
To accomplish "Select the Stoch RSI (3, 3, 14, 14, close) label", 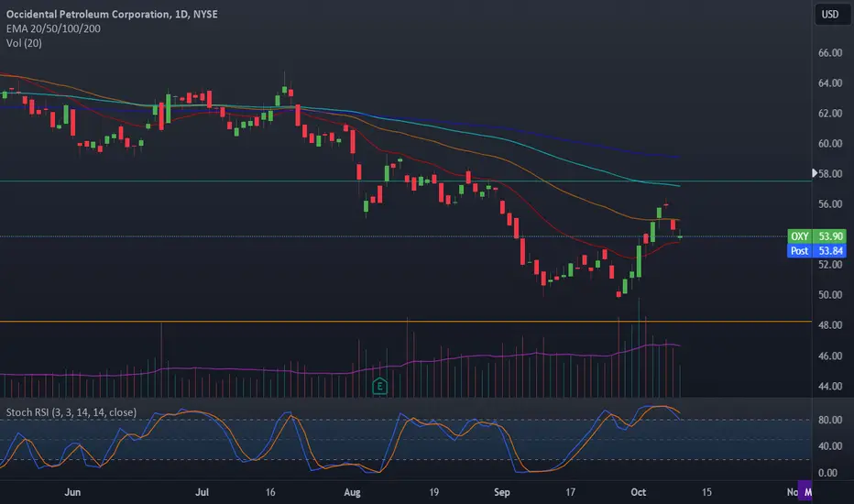I will pos(71,412).
